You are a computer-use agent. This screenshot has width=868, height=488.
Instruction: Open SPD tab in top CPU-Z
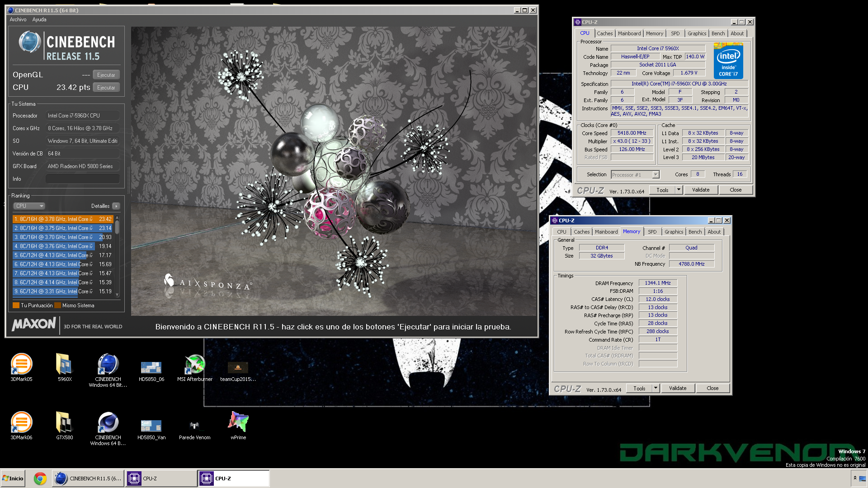pos(675,33)
